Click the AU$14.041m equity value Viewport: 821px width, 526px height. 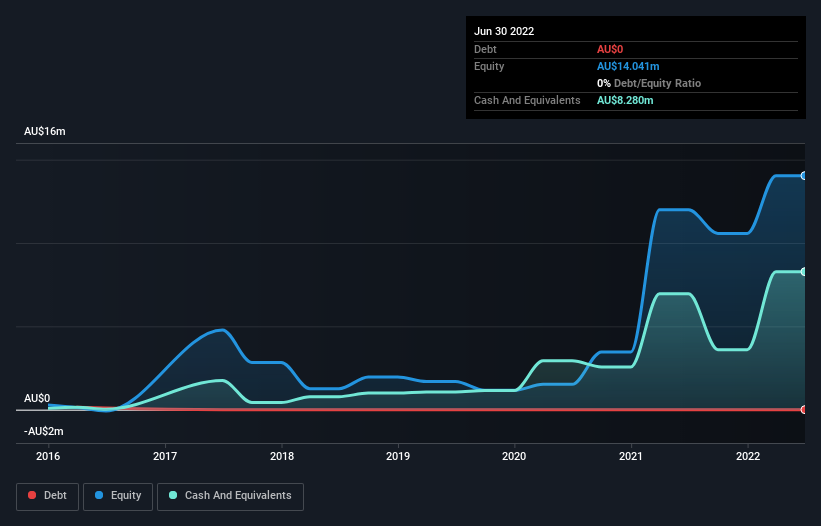click(628, 66)
